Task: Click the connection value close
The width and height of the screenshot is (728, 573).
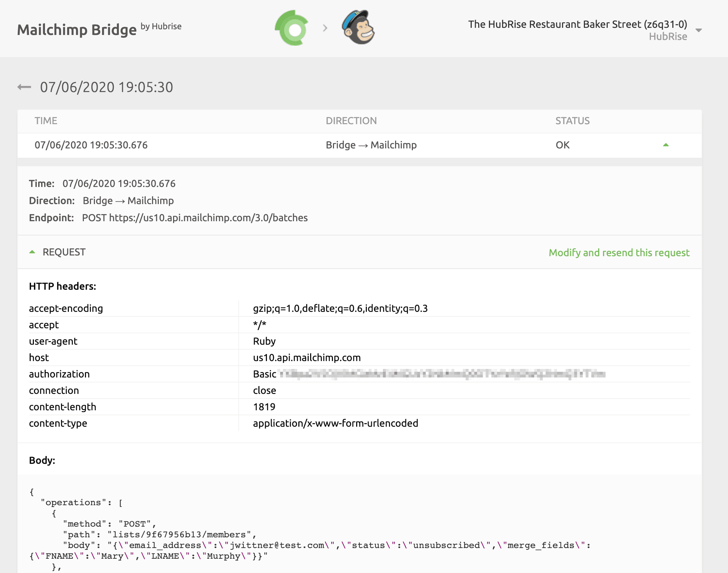Action: click(x=264, y=390)
